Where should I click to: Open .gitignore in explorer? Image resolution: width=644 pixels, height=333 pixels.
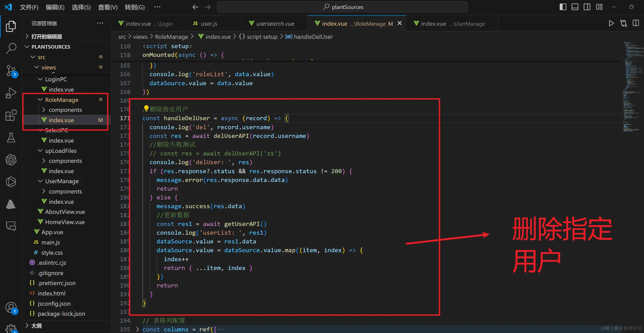pos(66,273)
